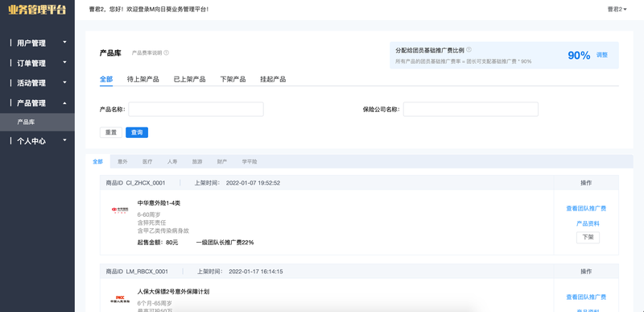
Task: Click 商品ID LM_RBCX_0001 text
Action: pyautogui.click(x=137, y=272)
